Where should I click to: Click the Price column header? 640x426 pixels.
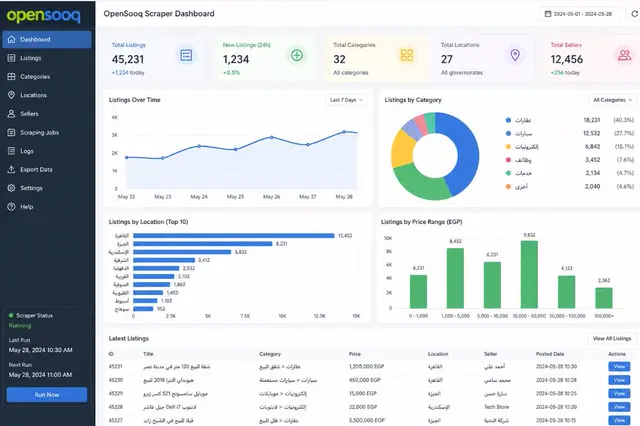[355, 354]
